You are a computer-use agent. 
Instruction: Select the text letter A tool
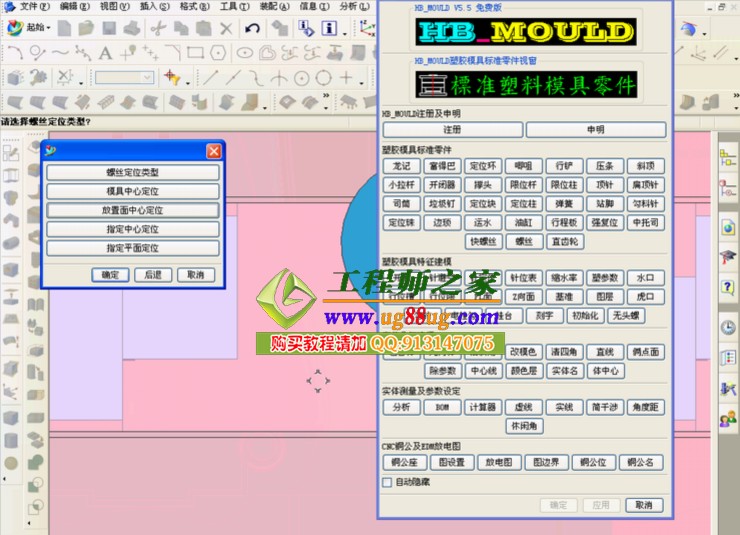point(105,53)
